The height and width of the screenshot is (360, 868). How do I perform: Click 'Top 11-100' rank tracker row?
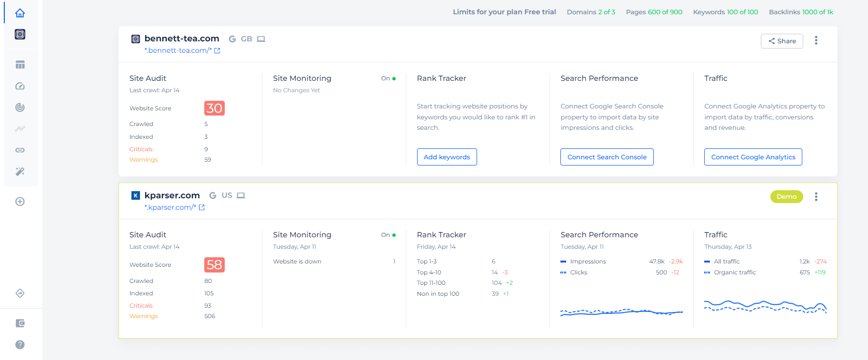466,283
